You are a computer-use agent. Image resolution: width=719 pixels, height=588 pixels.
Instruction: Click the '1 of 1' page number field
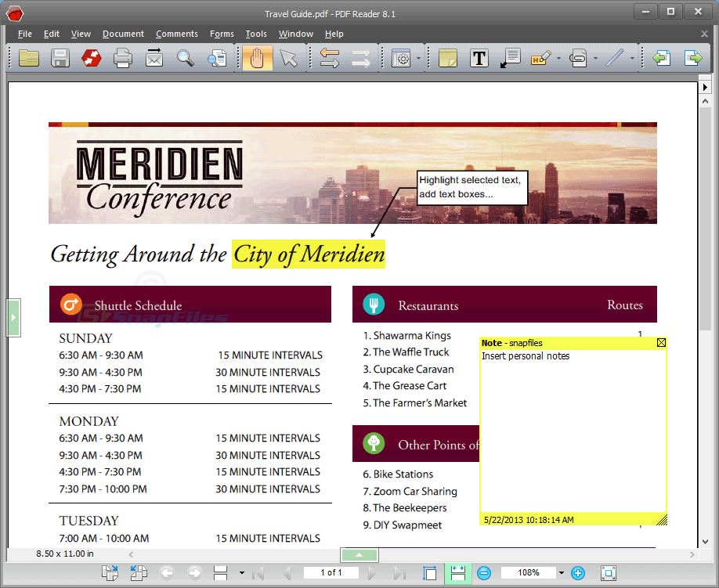click(331, 573)
